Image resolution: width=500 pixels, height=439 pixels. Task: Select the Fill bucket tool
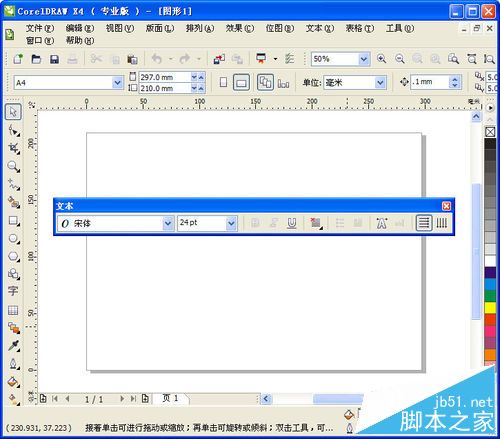pyautogui.click(x=13, y=382)
